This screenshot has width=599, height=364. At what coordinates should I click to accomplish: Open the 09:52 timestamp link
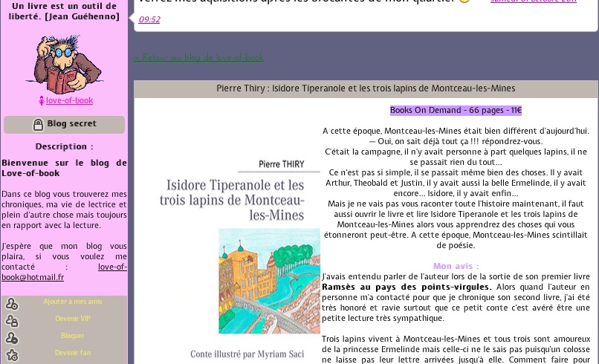(x=149, y=19)
